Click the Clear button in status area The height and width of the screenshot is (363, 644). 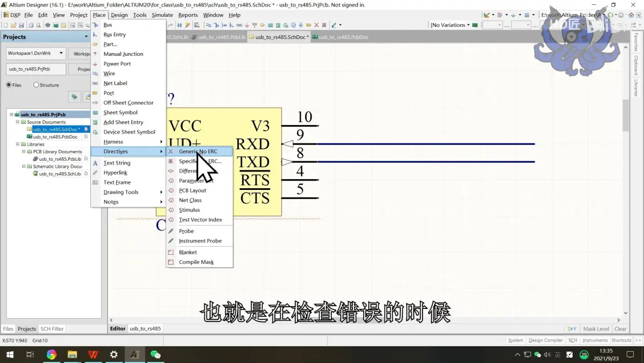coord(620,329)
